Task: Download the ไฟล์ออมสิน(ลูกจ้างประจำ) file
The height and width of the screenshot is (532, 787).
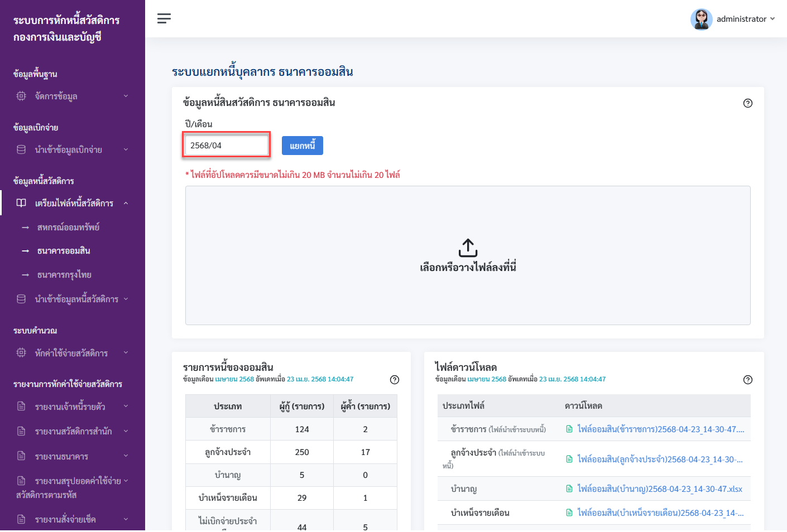Action: (660, 459)
